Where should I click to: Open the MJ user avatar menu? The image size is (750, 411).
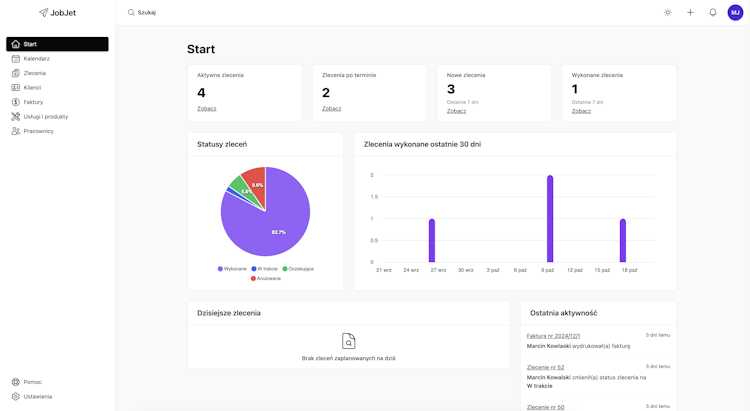point(735,12)
